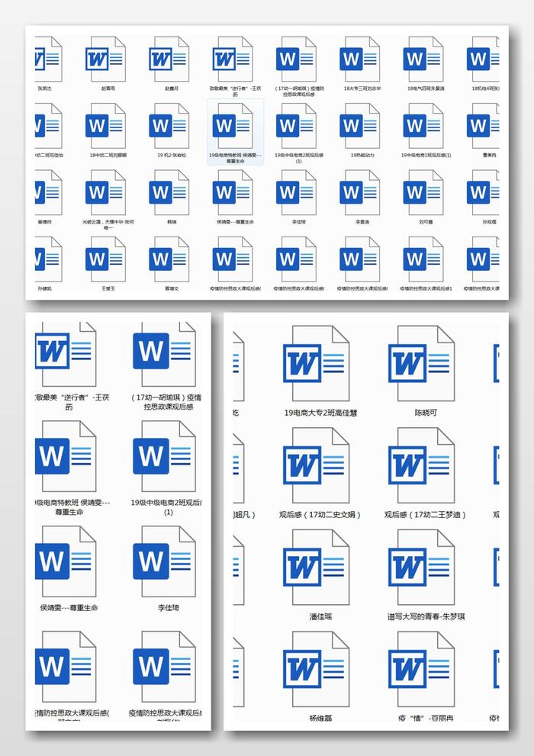Open the 18大专三班刘志华 document icon in the top panel

click(360, 60)
